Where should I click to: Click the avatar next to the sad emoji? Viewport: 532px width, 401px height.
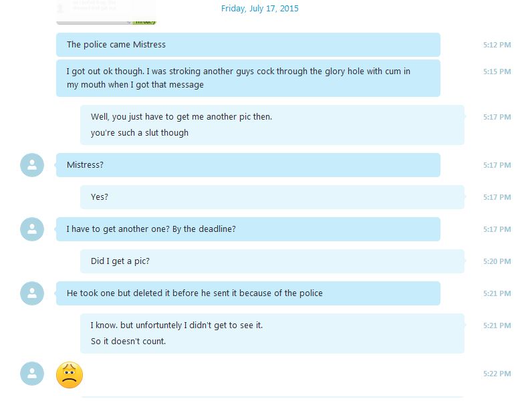pos(32,374)
